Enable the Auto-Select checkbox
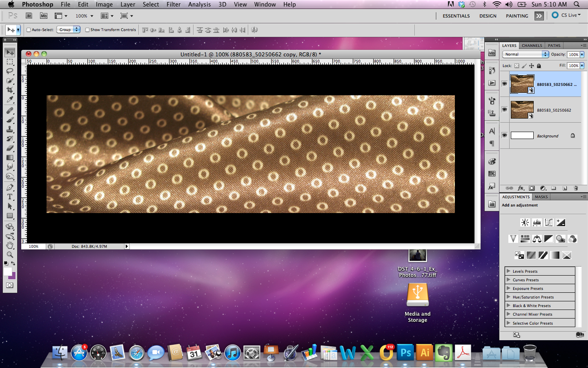The width and height of the screenshot is (588, 368). (x=29, y=30)
